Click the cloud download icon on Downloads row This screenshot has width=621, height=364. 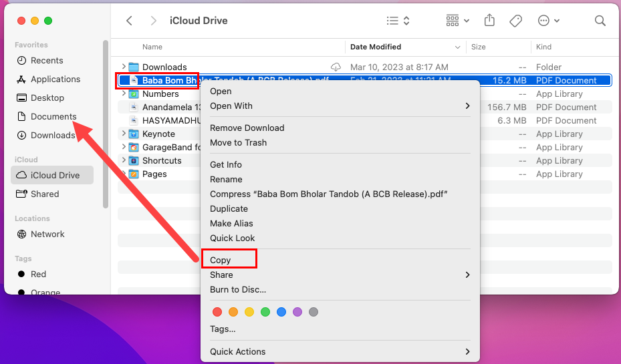(x=336, y=67)
